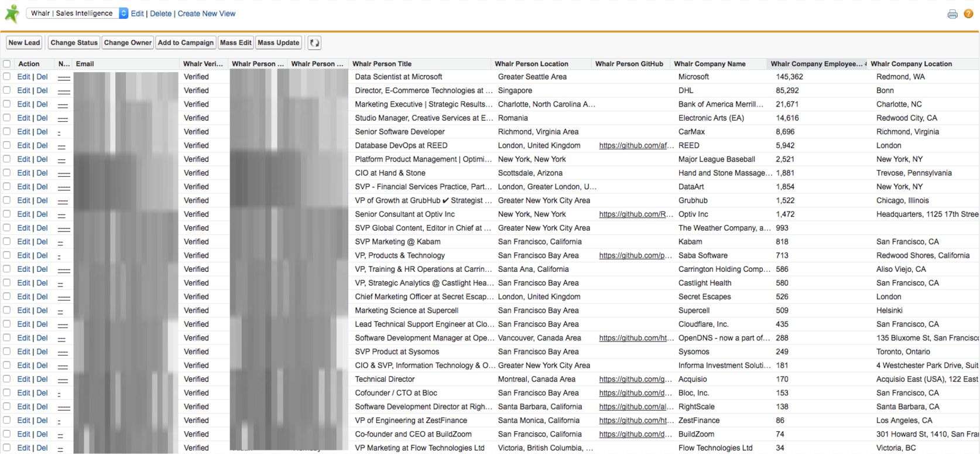
Task: Open GitHub link in the RightScale row
Action: click(x=636, y=407)
